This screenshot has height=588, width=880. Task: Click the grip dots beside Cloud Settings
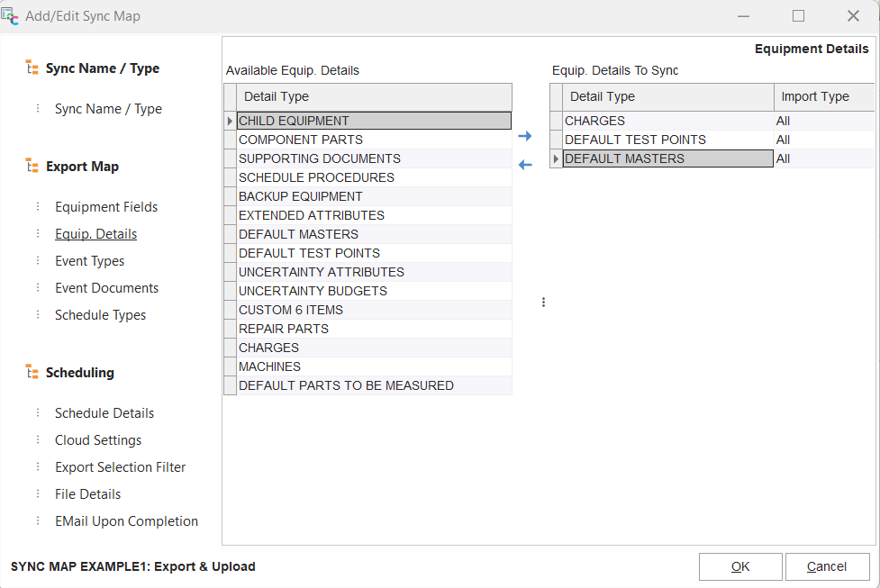(x=38, y=440)
